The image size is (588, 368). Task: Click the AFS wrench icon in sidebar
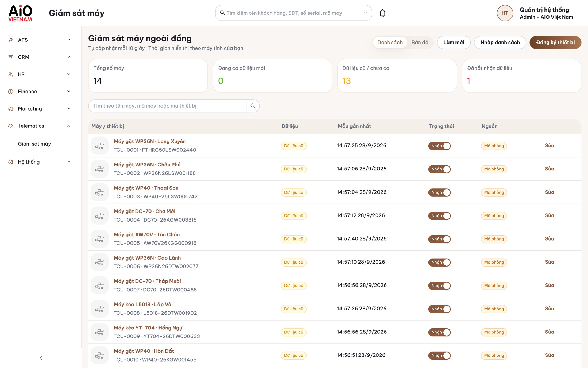click(11, 40)
